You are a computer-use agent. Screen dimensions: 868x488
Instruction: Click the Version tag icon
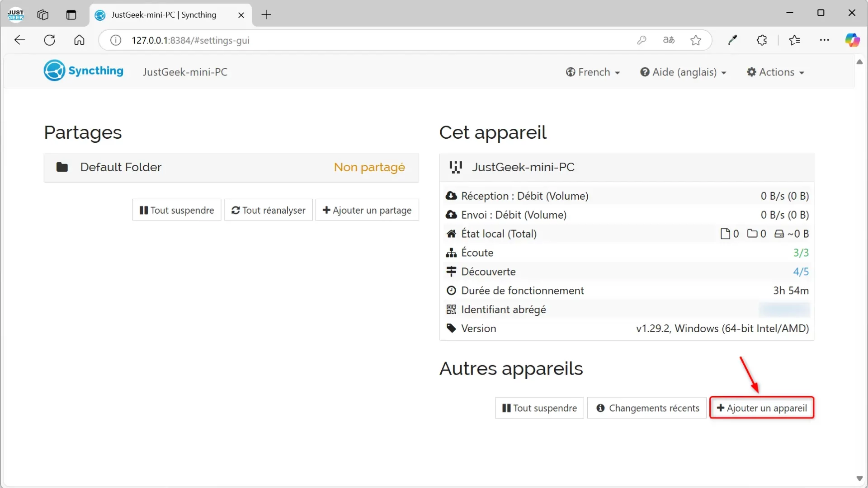(451, 328)
